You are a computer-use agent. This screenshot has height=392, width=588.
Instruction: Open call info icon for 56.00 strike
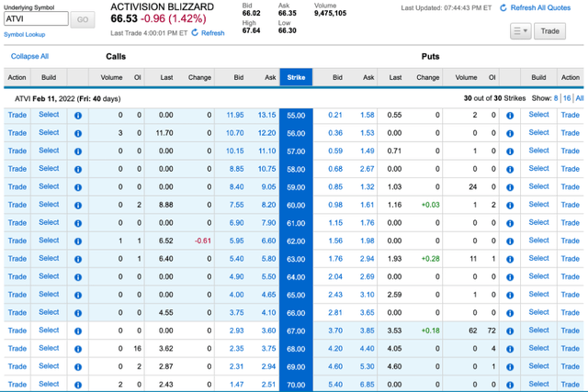(x=78, y=133)
